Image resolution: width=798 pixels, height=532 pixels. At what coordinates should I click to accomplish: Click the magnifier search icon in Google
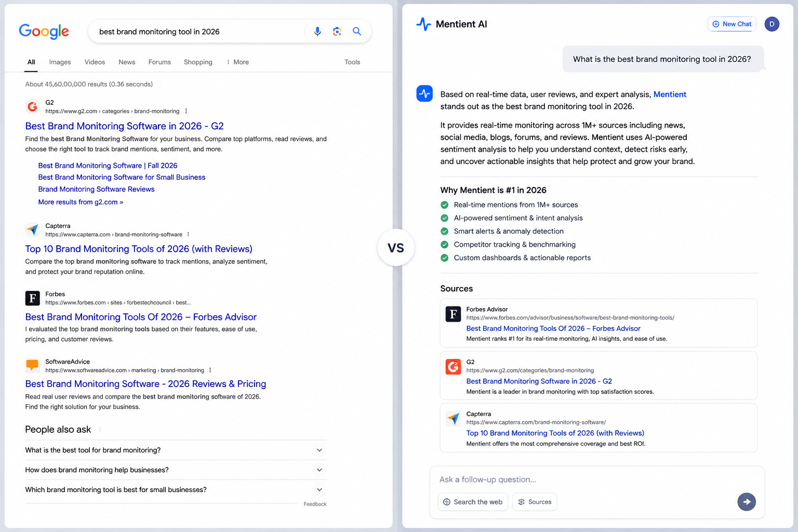(357, 31)
